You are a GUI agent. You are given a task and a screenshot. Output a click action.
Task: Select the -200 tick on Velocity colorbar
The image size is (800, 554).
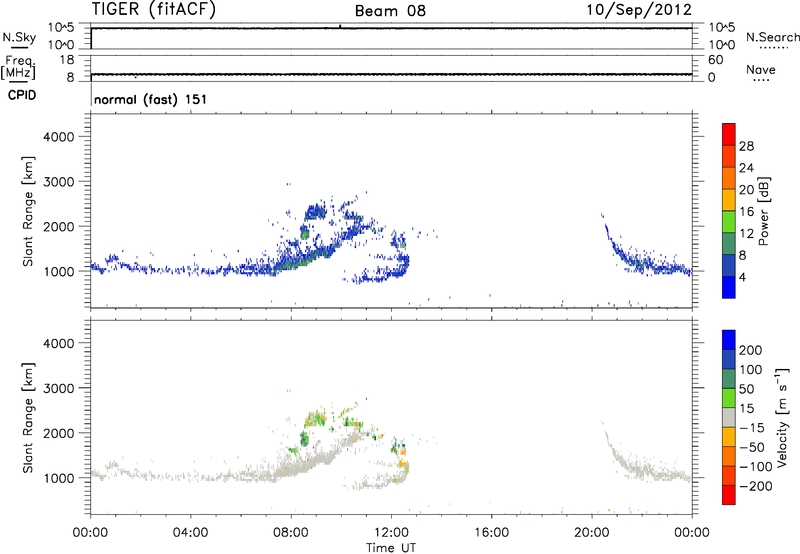pos(756,486)
